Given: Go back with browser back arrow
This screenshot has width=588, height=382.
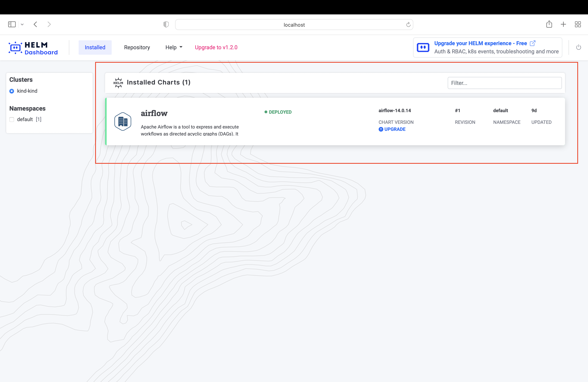Looking at the screenshot, I should 35,24.
